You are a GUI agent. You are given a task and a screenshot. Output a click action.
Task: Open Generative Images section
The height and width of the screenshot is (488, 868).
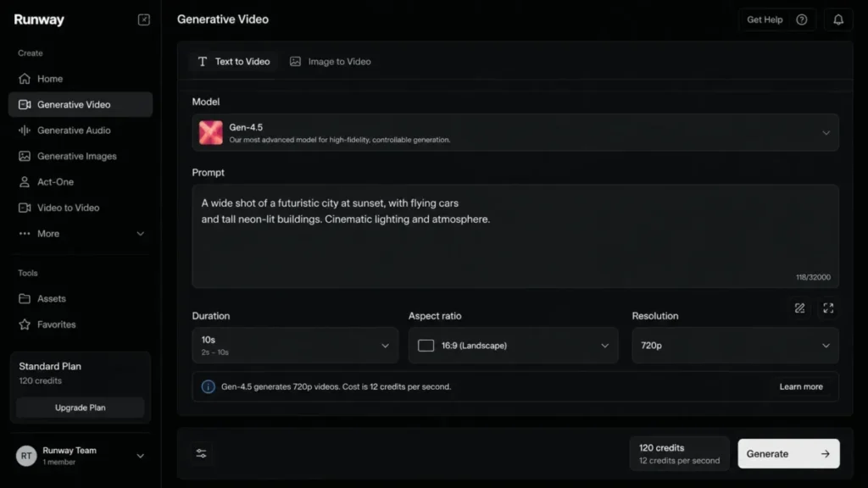81,156
